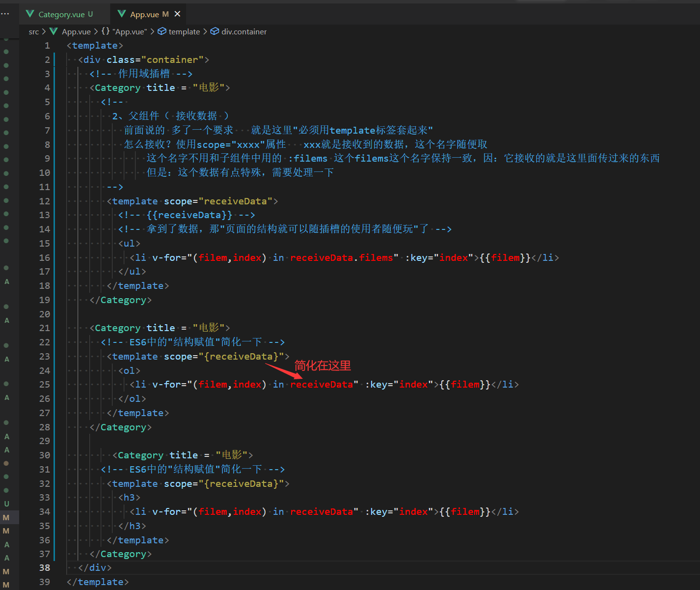Open the div.container breadcrumb segment
Image resolution: width=700 pixels, height=590 pixels.
[x=244, y=31]
